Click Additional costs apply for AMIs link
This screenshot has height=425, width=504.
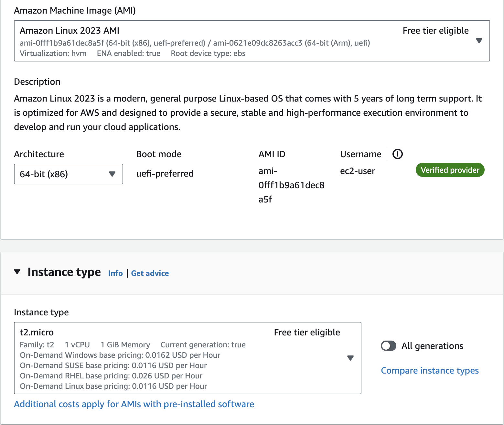pos(134,404)
